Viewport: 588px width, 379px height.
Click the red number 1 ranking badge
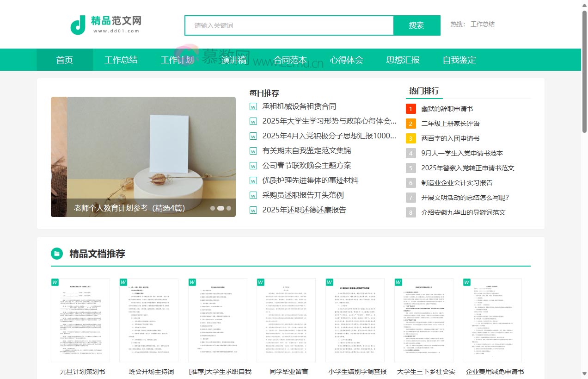point(410,109)
